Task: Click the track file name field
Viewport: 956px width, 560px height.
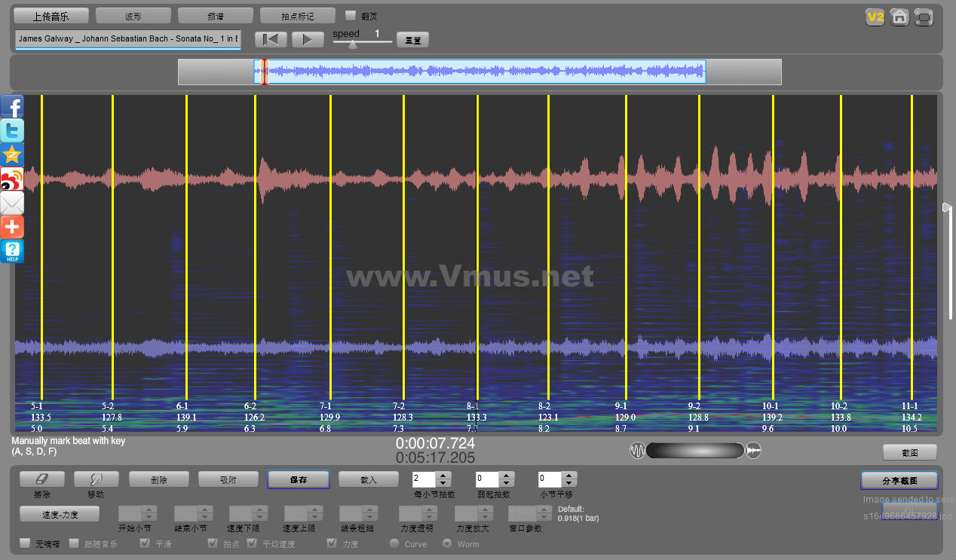Action: (x=127, y=38)
